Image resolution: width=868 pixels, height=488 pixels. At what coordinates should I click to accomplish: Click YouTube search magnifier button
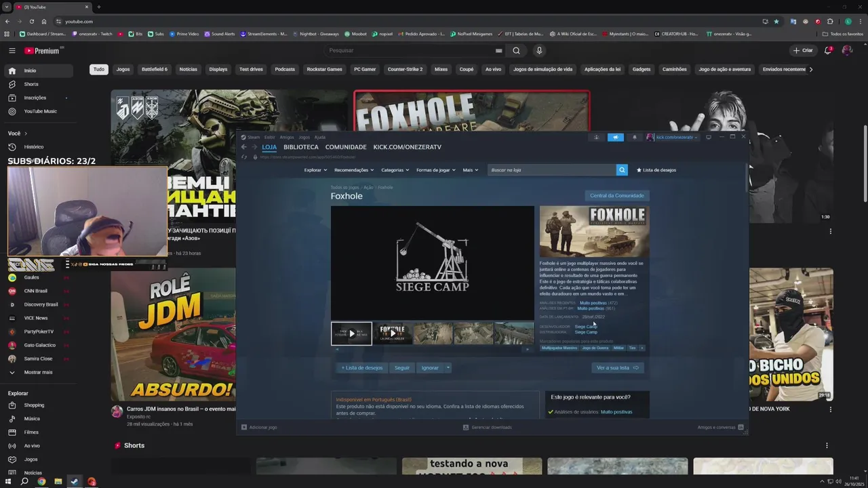516,51
